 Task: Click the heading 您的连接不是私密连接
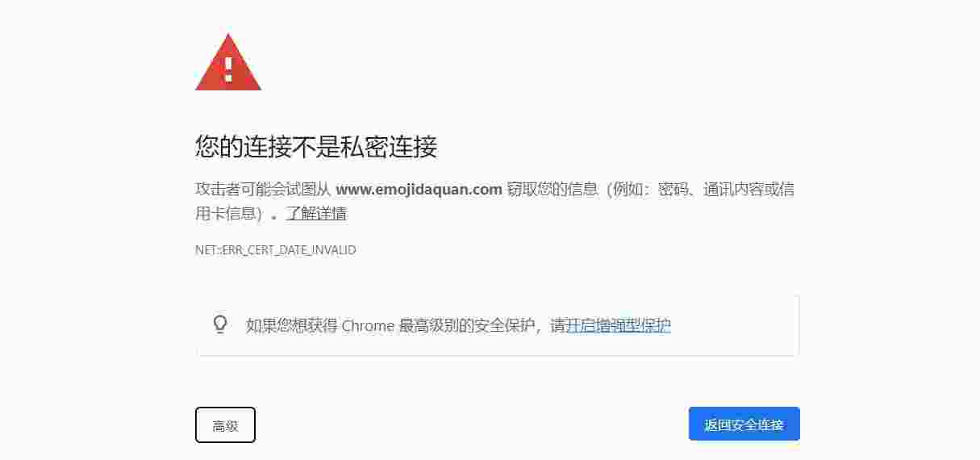point(316,147)
